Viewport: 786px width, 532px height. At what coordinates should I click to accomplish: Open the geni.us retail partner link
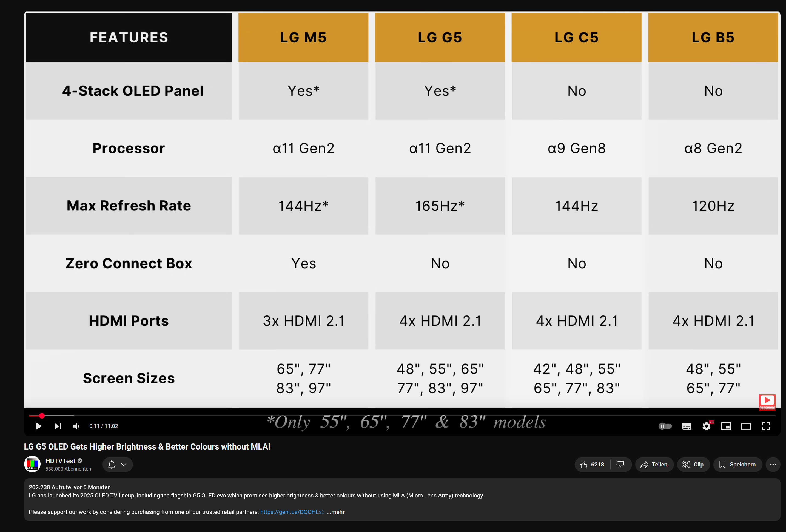click(x=292, y=512)
